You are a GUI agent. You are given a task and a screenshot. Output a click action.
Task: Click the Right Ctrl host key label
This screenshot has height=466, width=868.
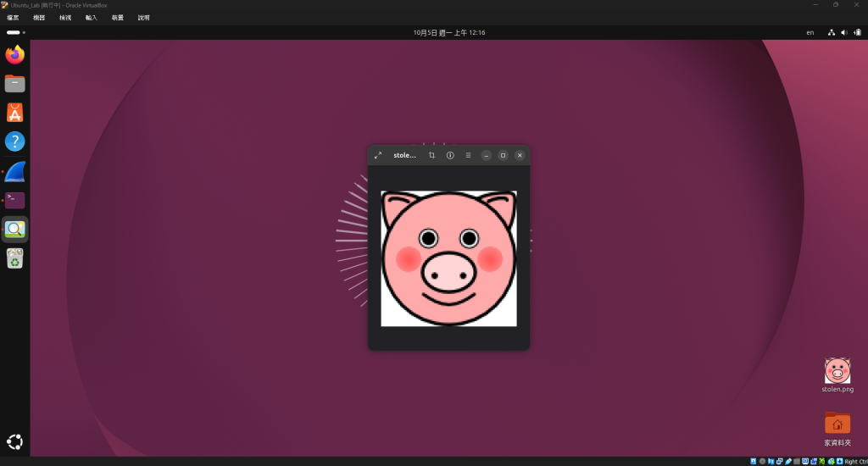pos(856,462)
